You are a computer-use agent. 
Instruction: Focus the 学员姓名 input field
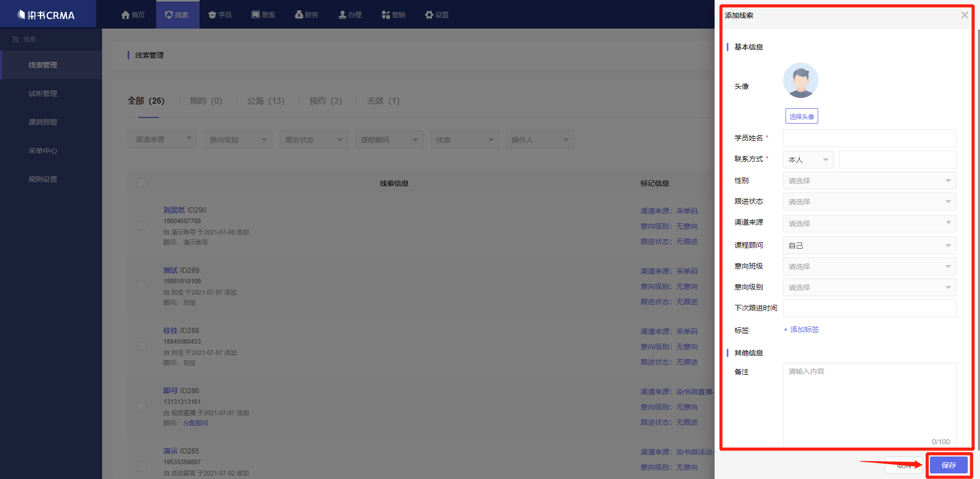pyautogui.click(x=869, y=138)
